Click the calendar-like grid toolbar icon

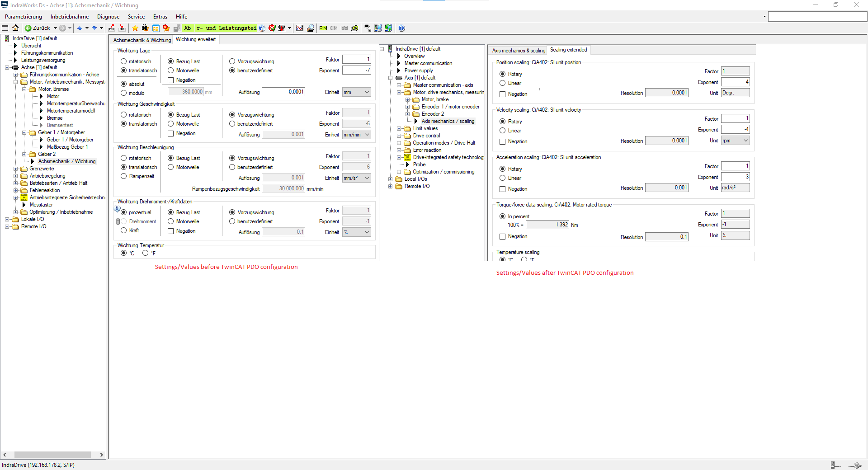[156, 28]
